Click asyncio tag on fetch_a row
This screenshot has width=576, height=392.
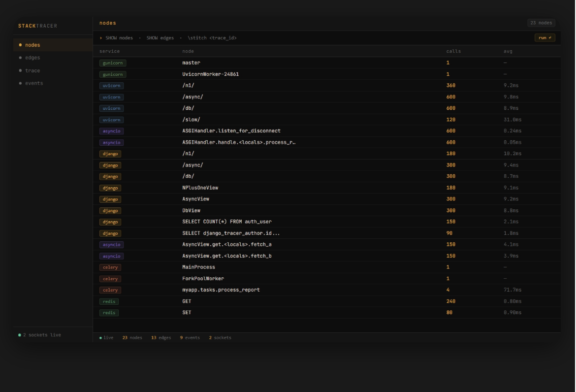pyautogui.click(x=111, y=245)
